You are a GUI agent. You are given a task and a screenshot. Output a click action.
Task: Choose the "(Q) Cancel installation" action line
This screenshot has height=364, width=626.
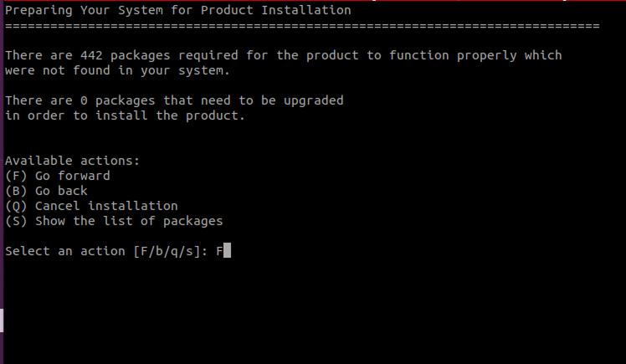91,206
